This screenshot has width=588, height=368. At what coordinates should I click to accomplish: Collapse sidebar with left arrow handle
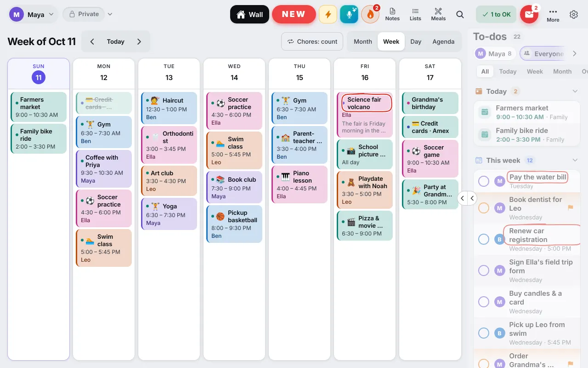click(x=463, y=198)
